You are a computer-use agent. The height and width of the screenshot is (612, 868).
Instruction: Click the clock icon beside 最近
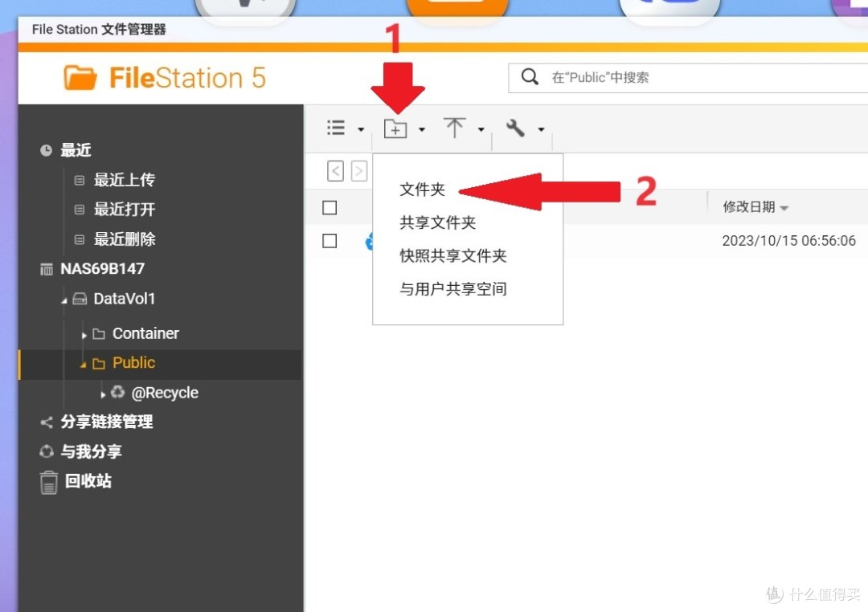pos(46,150)
